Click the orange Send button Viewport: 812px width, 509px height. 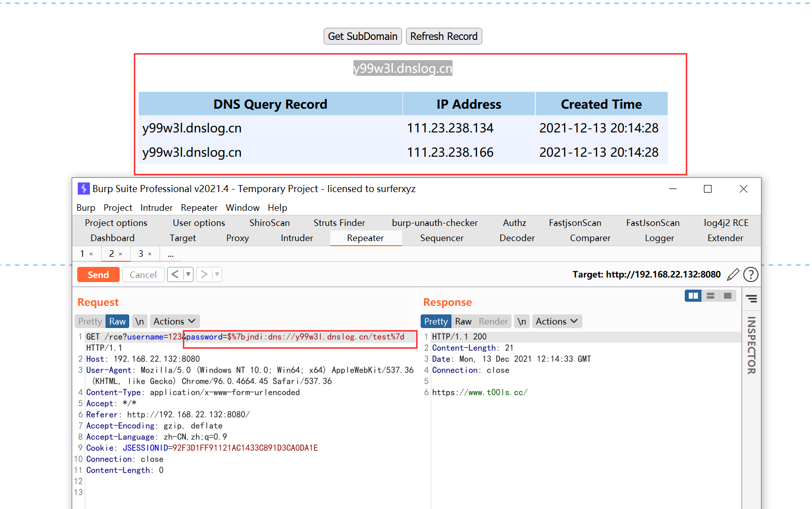(98, 274)
